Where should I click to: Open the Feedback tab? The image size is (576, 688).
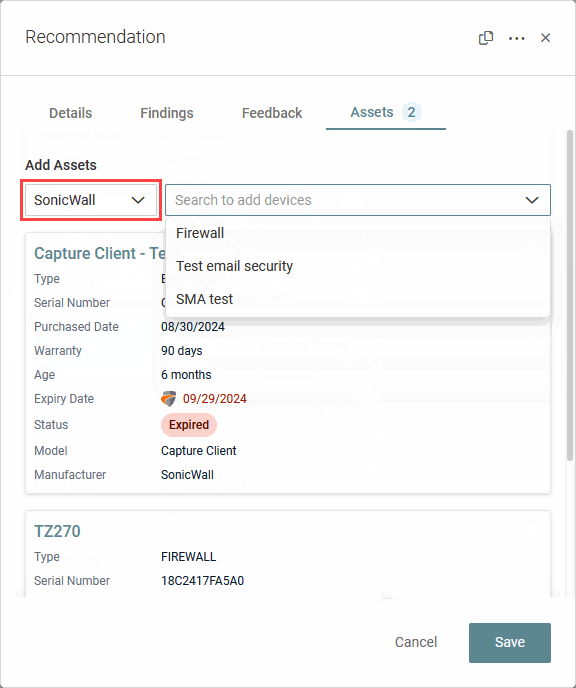[x=272, y=113]
